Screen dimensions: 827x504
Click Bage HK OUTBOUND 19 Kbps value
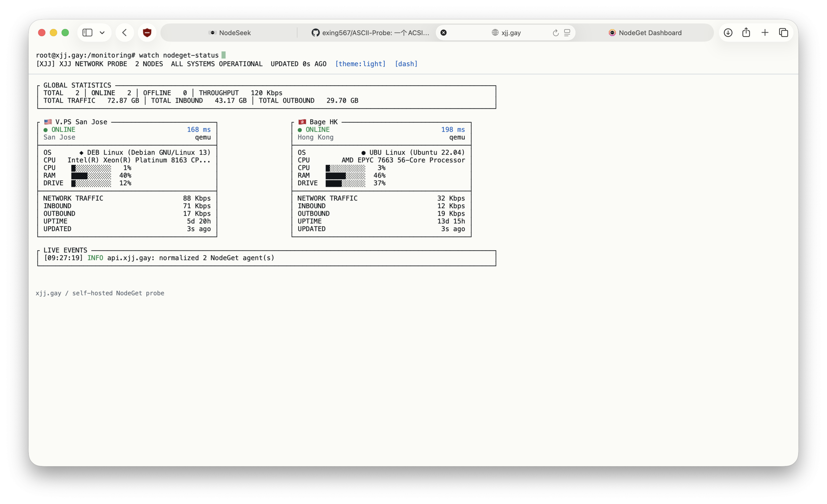click(451, 214)
